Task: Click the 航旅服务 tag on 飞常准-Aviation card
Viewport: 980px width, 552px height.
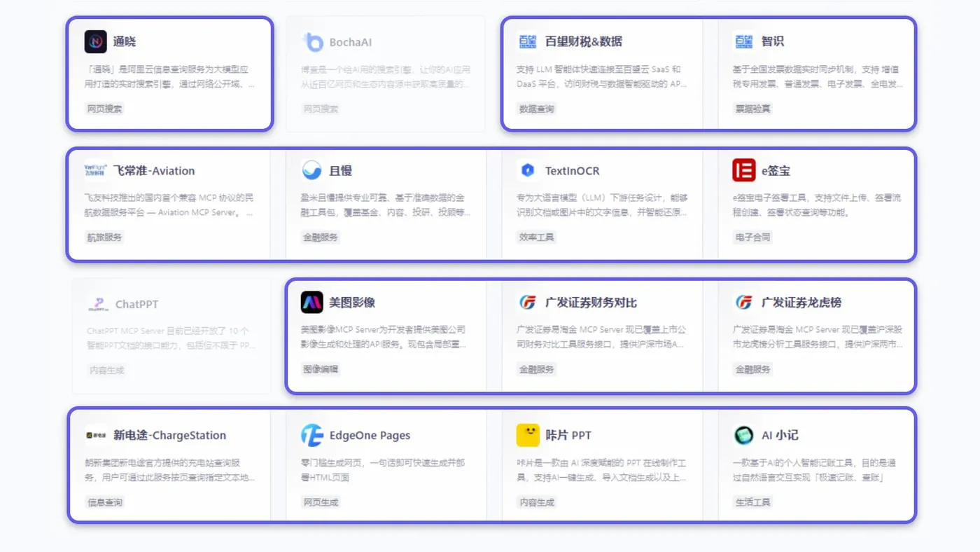Action: tap(105, 237)
